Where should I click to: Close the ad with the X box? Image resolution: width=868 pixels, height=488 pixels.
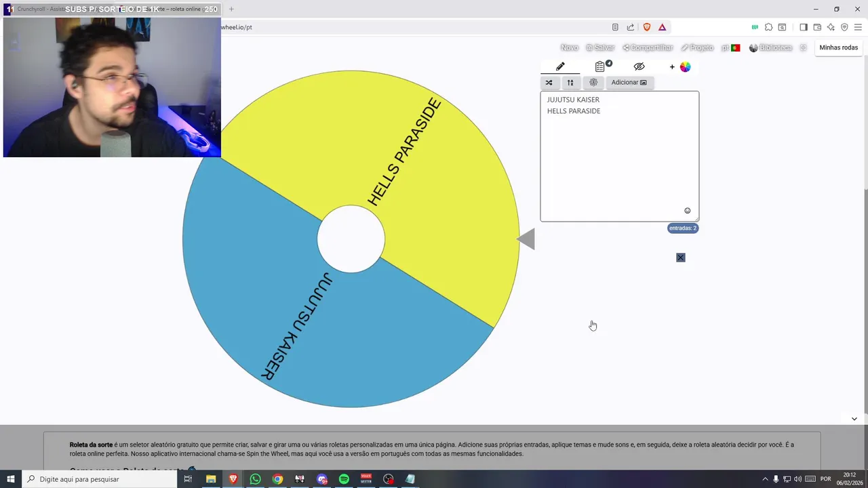coord(681,258)
